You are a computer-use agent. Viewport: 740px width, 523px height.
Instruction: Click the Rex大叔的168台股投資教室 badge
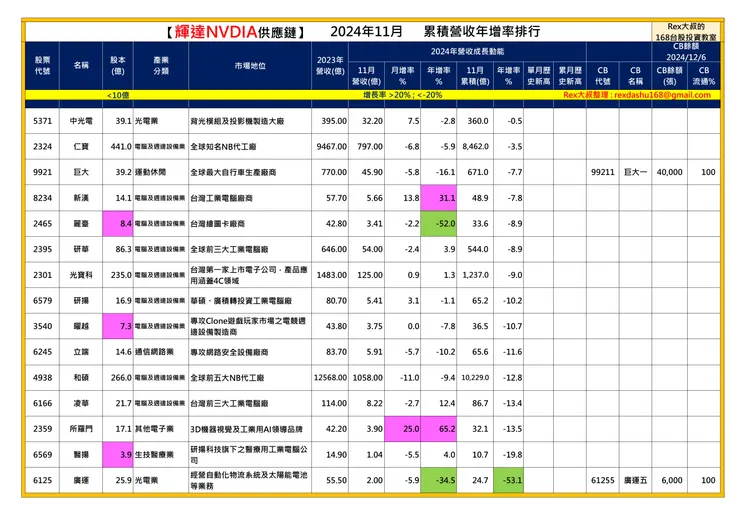(x=686, y=32)
